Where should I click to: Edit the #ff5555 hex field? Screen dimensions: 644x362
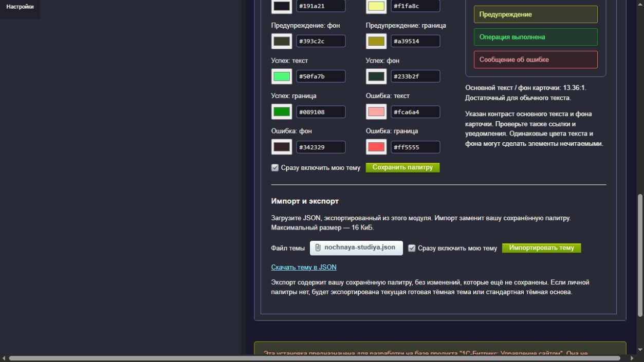coord(415,147)
